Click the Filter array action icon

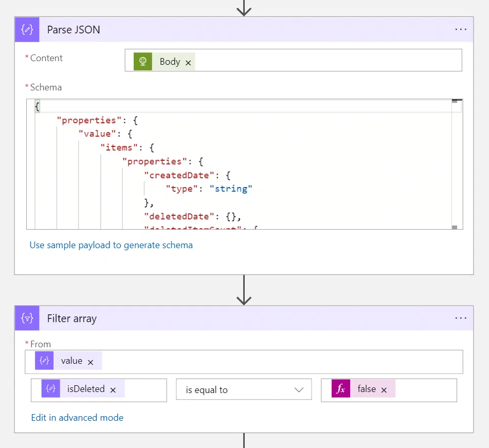(x=27, y=318)
